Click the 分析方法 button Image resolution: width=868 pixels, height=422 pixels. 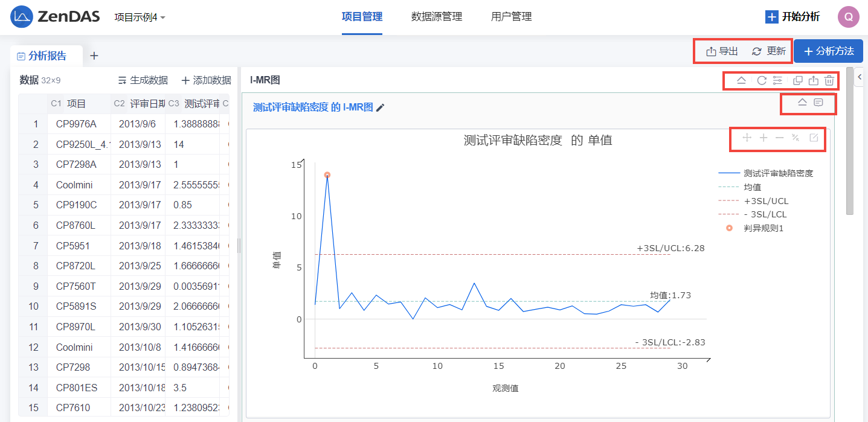point(828,51)
